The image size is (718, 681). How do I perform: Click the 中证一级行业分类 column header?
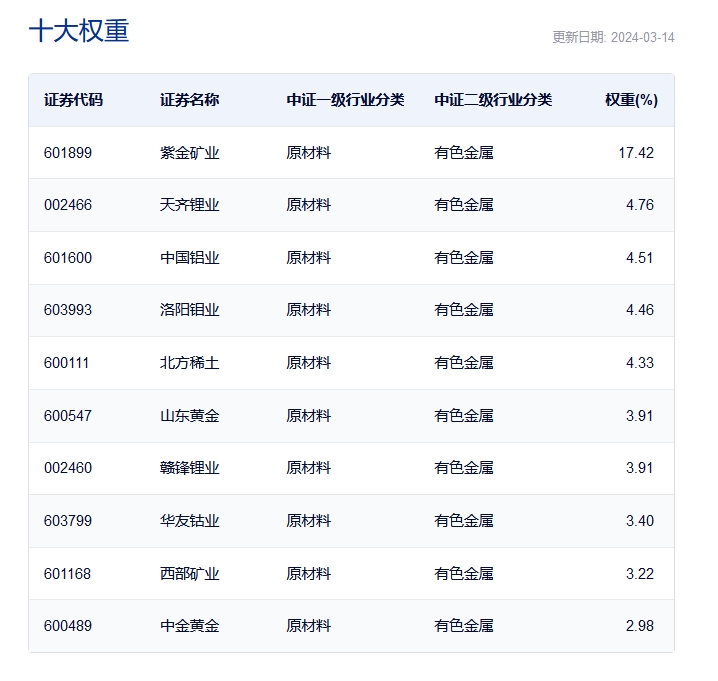point(345,100)
